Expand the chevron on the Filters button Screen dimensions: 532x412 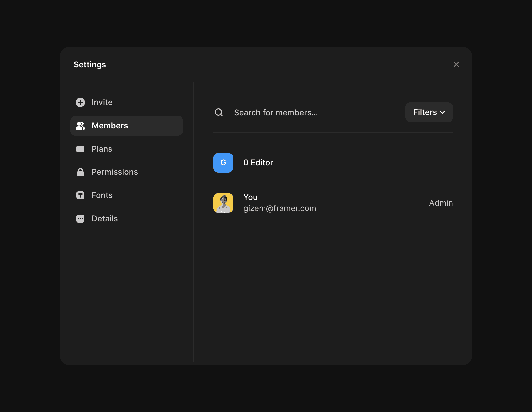(x=443, y=112)
